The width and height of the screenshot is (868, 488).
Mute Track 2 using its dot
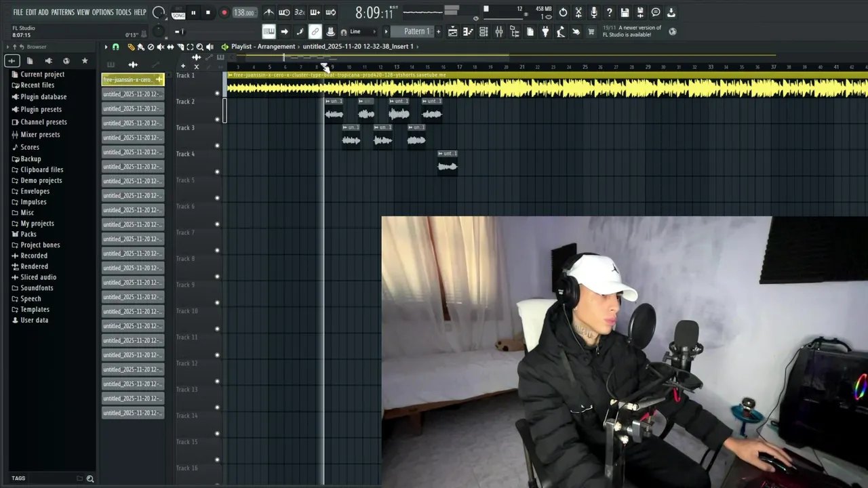pyautogui.click(x=218, y=119)
